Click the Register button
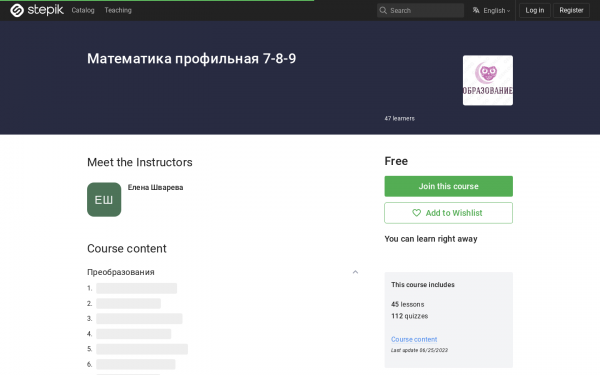600x375 pixels. (x=571, y=10)
